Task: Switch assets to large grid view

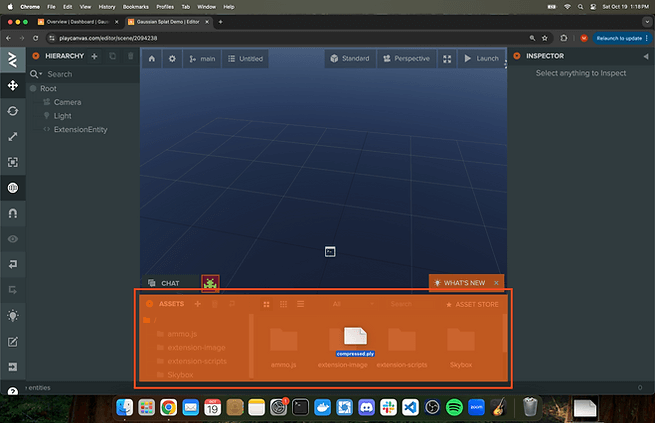Action: 267,303
